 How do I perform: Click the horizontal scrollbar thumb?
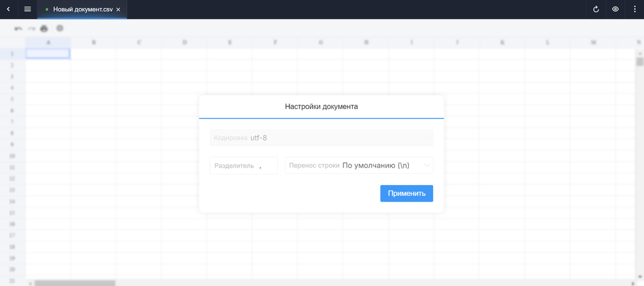tap(75, 283)
